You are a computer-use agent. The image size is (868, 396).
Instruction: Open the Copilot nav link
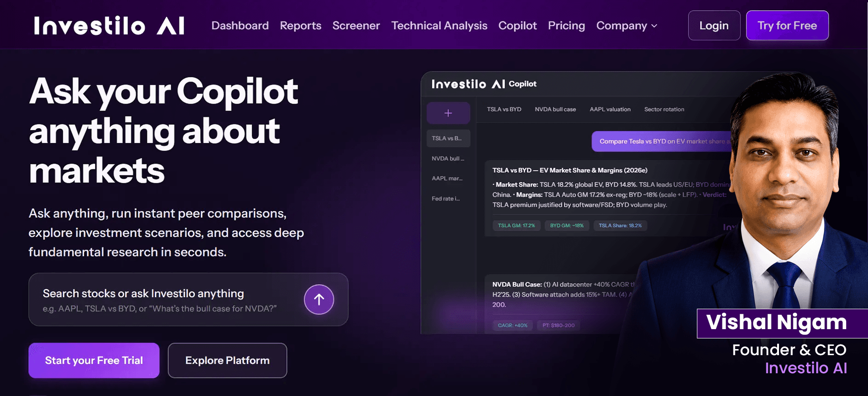coord(517,26)
